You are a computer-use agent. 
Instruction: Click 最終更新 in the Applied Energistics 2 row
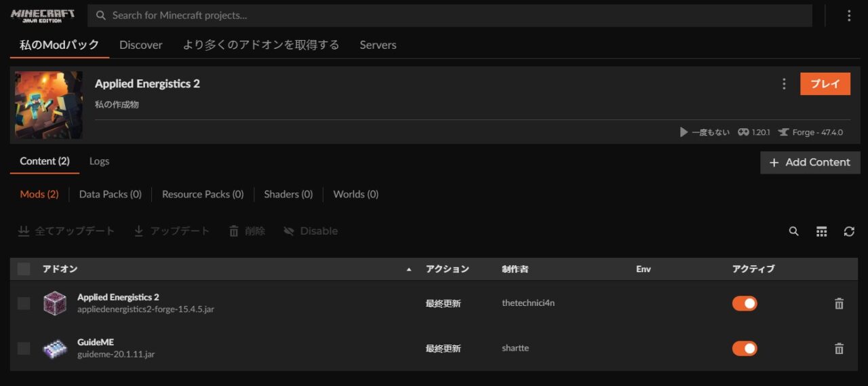click(x=443, y=303)
